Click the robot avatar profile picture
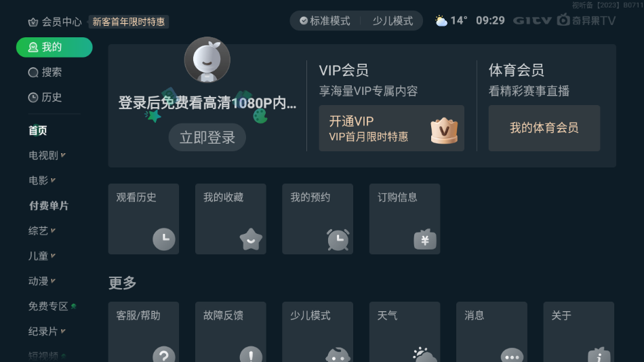 207,60
